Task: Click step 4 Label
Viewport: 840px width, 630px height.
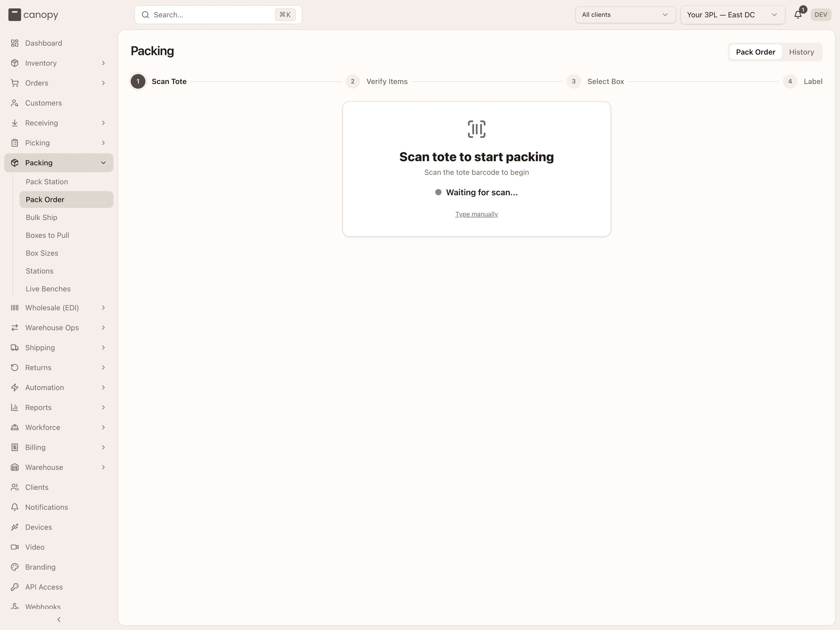Action: point(802,81)
